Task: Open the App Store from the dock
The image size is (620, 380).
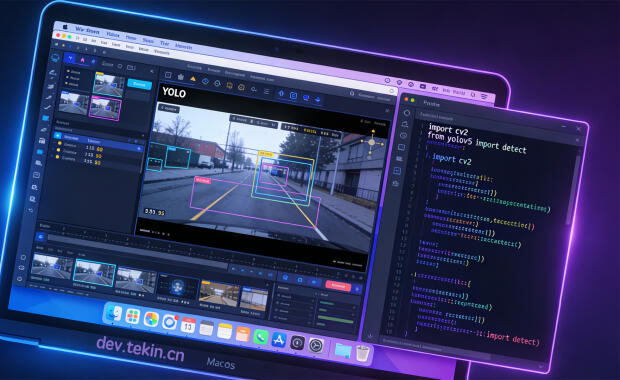Action: (279, 340)
